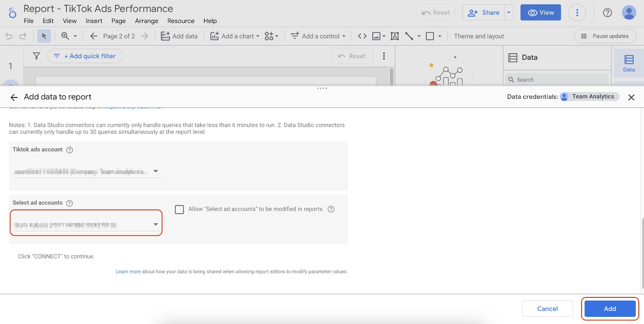Image resolution: width=644 pixels, height=324 pixels.
Task: Click Pause updates button
Action: click(605, 36)
